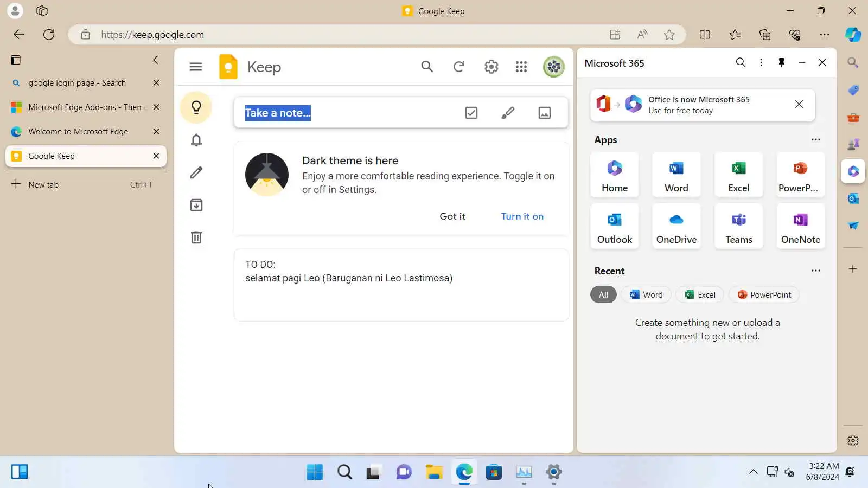This screenshot has width=868, height=488.
Task: Open Word in Microsoft 365 panel
Action: [x=676, y=175]
